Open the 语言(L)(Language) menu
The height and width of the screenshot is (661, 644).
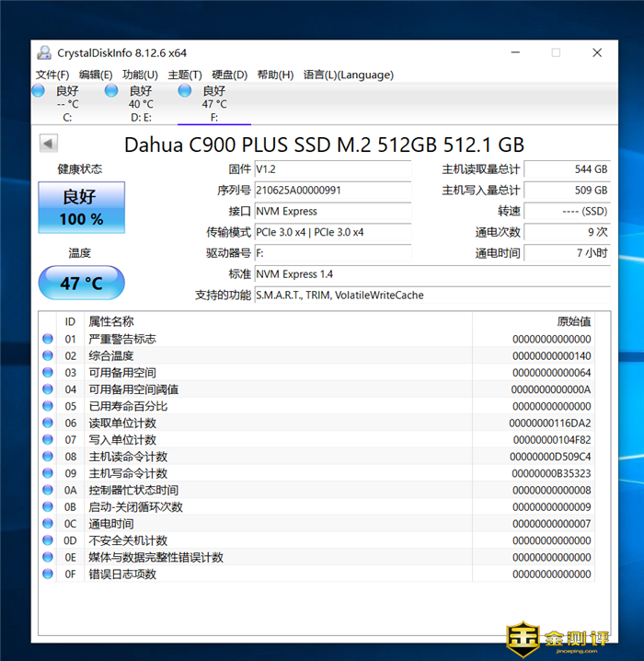tap(348, 75)
